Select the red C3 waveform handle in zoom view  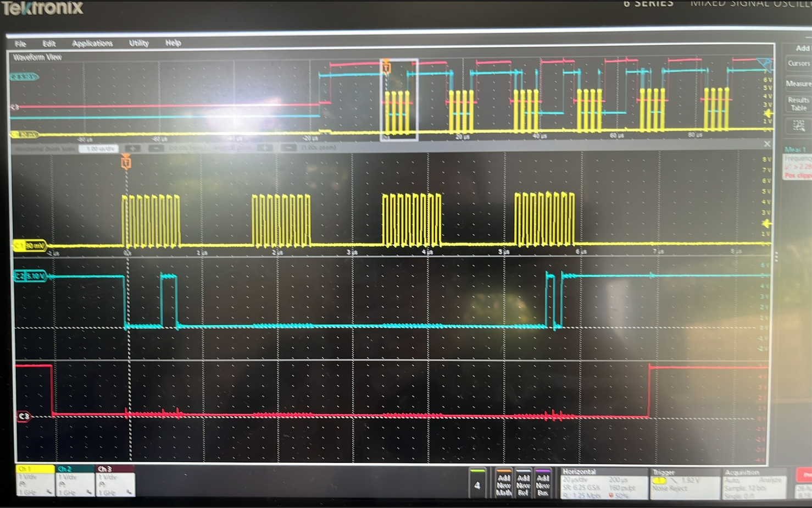click(x=24, y=416)
